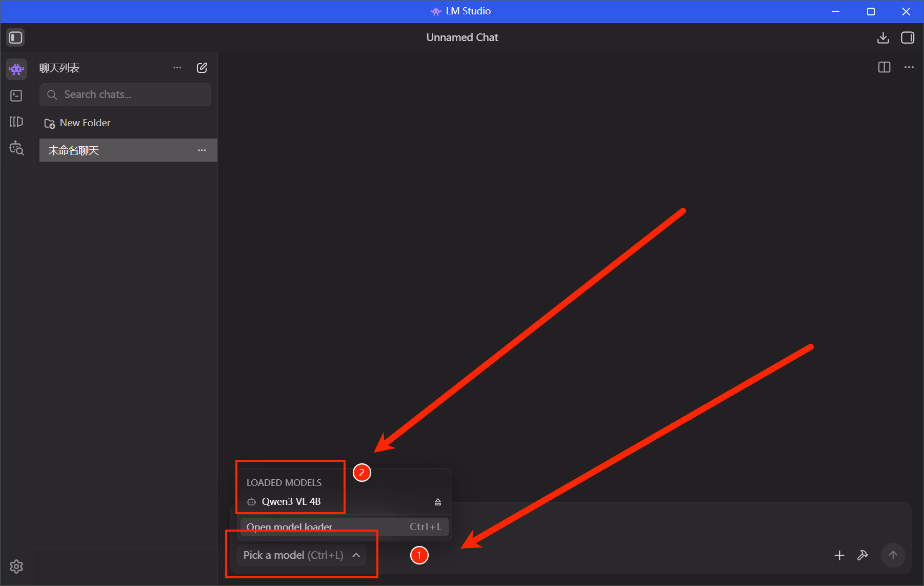Screen dimensions: 924x586
Task: Collapse the Pick a model dropdown
Action: [x=302, y=555]
